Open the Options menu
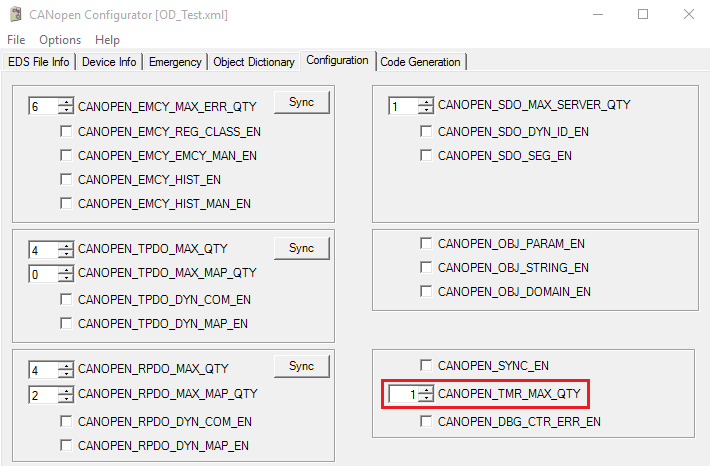The image size is (710, 466). click(x=60, y=40)
